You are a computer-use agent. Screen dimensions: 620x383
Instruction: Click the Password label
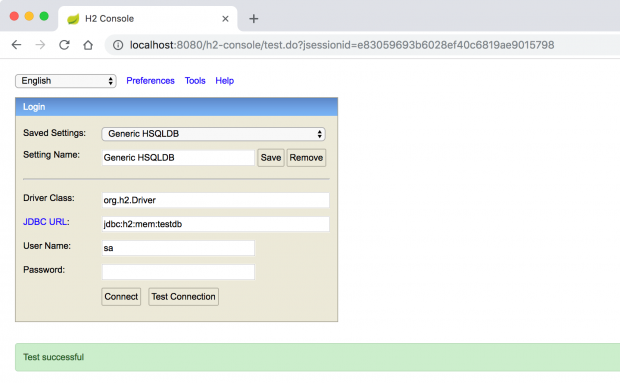coord(44,270)
